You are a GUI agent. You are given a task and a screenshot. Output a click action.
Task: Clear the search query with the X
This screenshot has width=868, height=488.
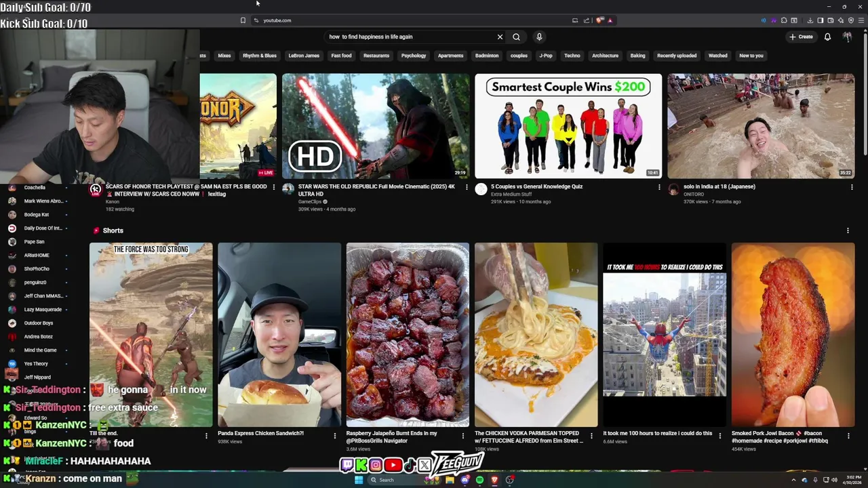pos(500,37)
